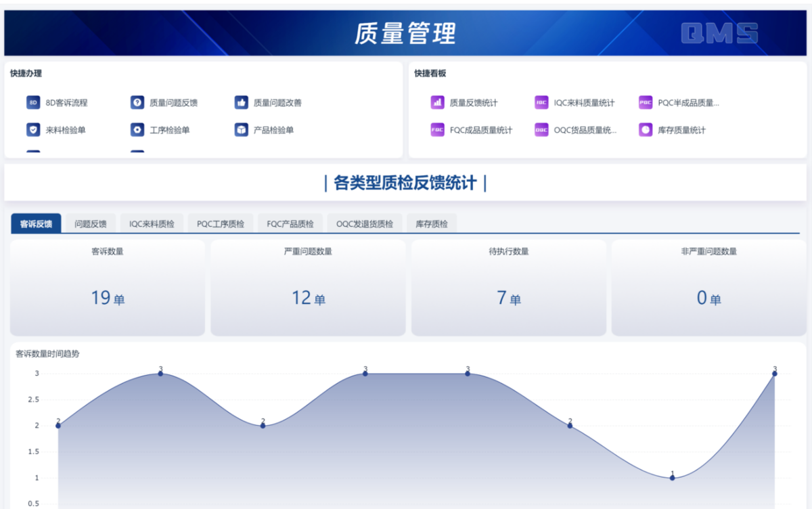Click the 各类型质检反馈统计 section heading
Viewport: 812px width, 509px height.
[x=405, y=183]
